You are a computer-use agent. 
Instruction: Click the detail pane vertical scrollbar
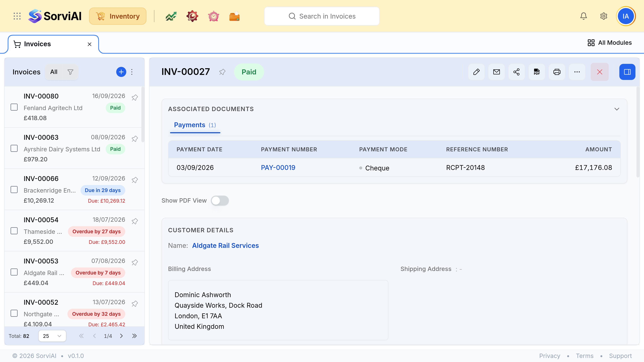coord(638,132)
